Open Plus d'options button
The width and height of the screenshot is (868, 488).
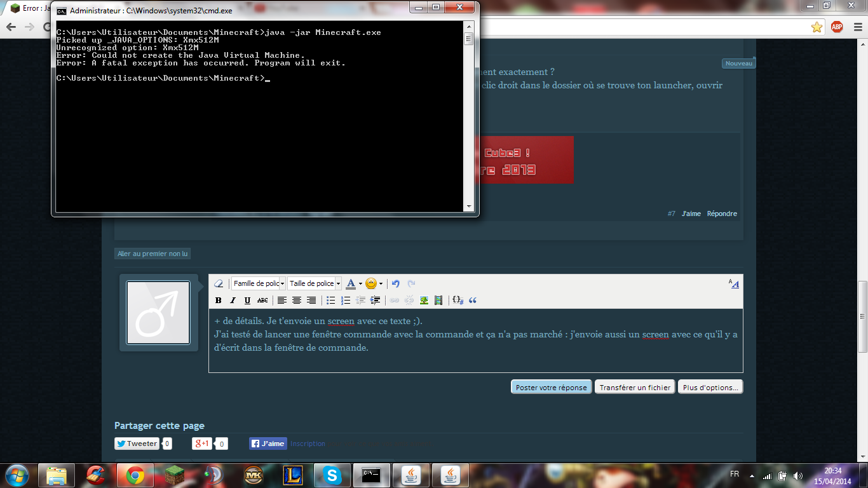coord(710,387)
